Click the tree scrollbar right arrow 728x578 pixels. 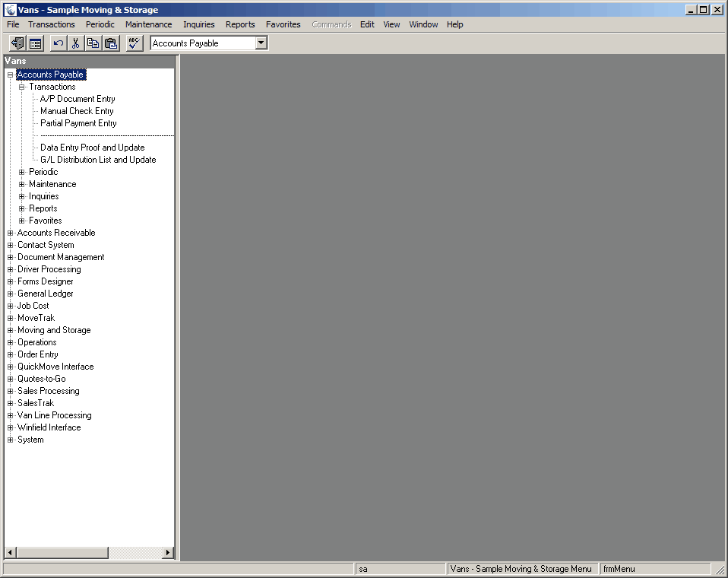click(x=168, y=552)
